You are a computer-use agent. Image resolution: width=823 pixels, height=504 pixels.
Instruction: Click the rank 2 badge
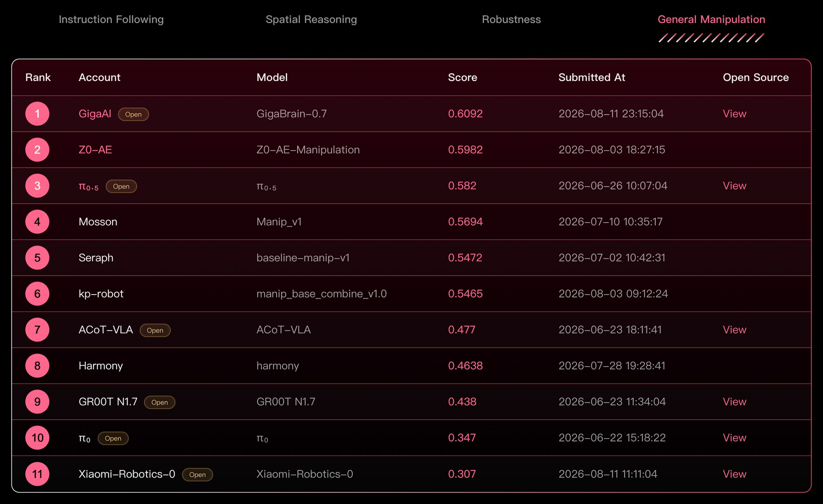[37, 150]
